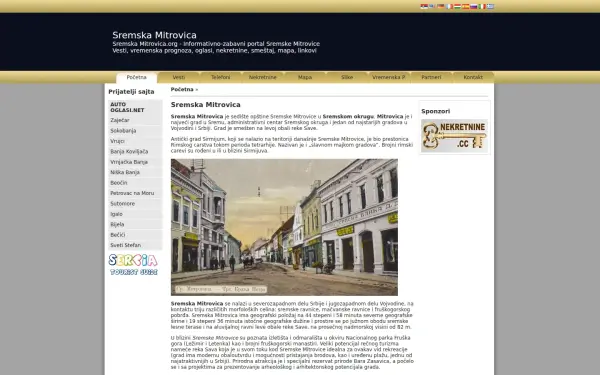Viewport: 600px width, 375px height.
Task: Open the Bijela sidebar link
Action: tap(135, 224)
